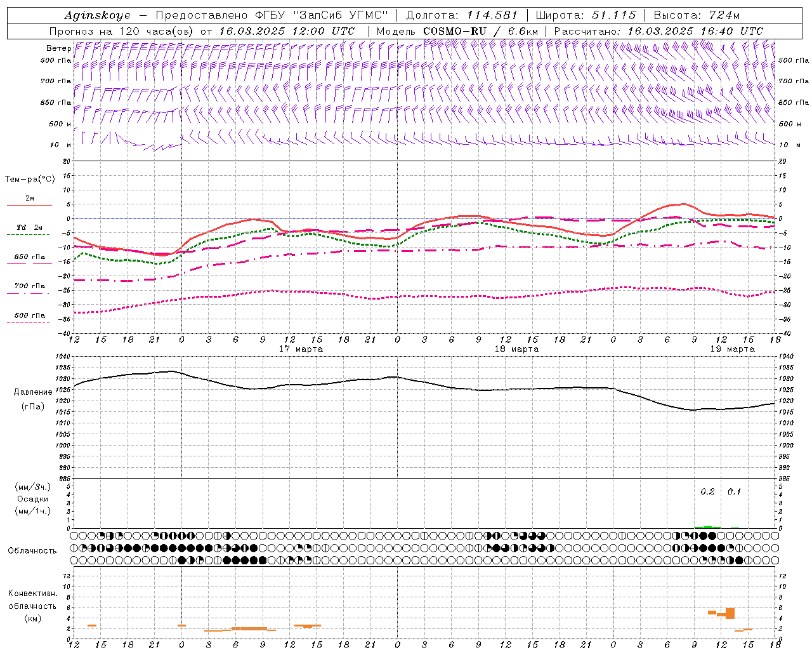Click the "Td 2м" dew point legend entry
This screenshot has height=650, width=812.
(30, 227)
